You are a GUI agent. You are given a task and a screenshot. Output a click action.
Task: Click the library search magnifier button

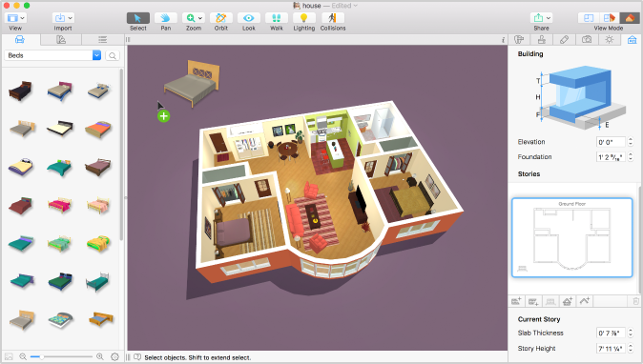[x=113, y=55]
